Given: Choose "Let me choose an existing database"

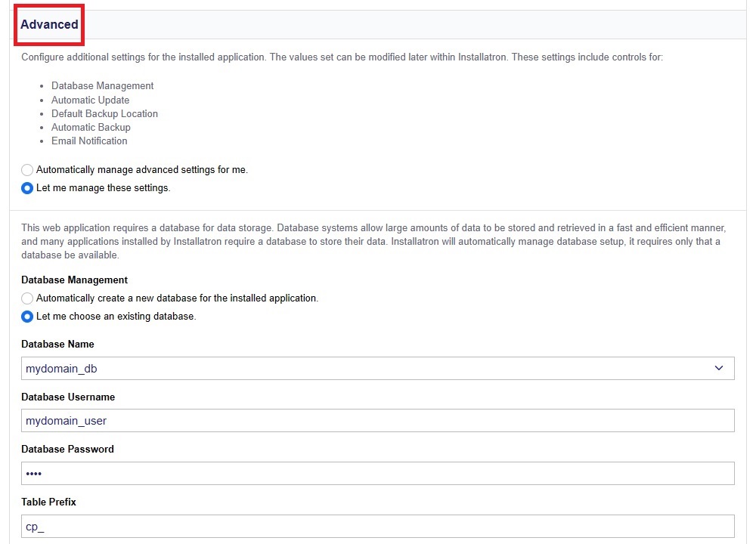Looking at the screenshot, I should point(27,316).
